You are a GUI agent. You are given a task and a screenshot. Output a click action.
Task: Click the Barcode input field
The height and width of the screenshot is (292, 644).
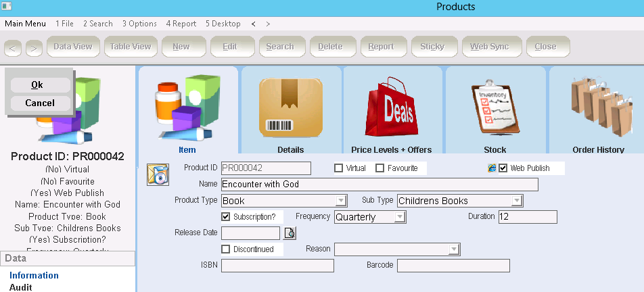pyautogui.click(x=453, y=266)
